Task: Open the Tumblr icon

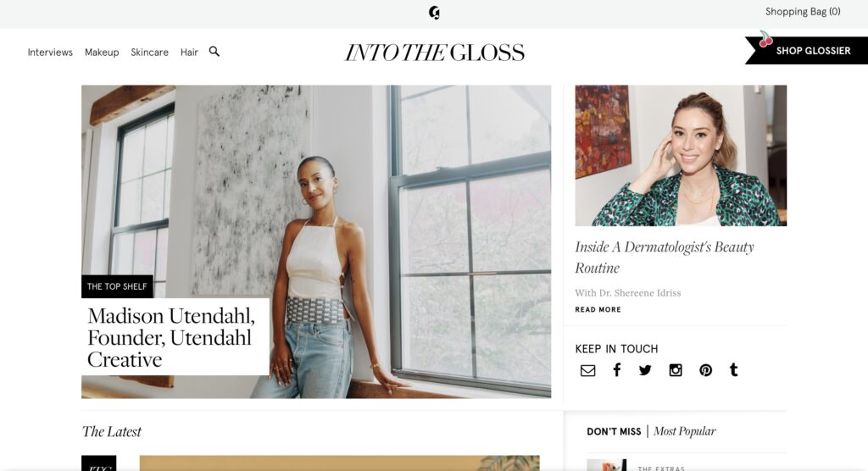Action: click(734, 369)
